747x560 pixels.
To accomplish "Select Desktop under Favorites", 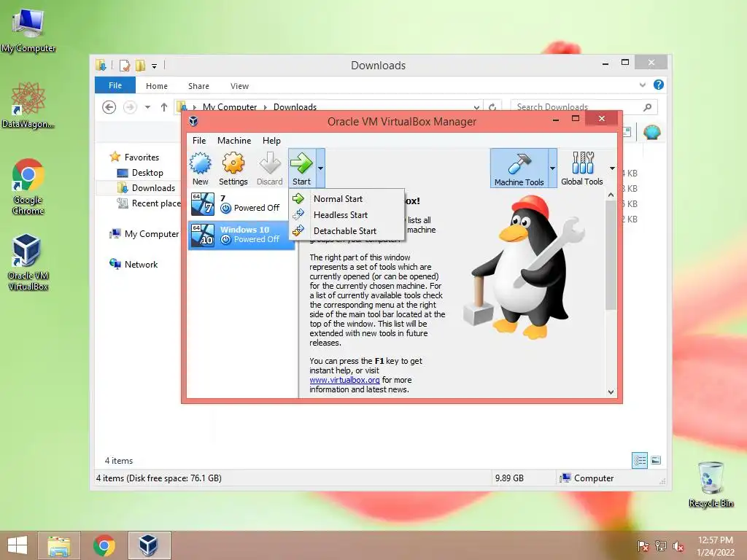I will pos(147,172).
